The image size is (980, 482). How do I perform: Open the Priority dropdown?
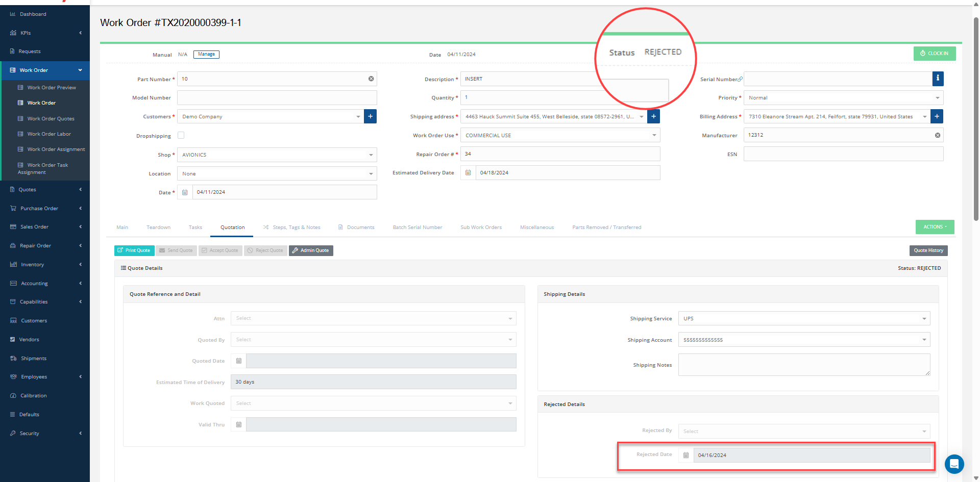click(x=843, y=97)
